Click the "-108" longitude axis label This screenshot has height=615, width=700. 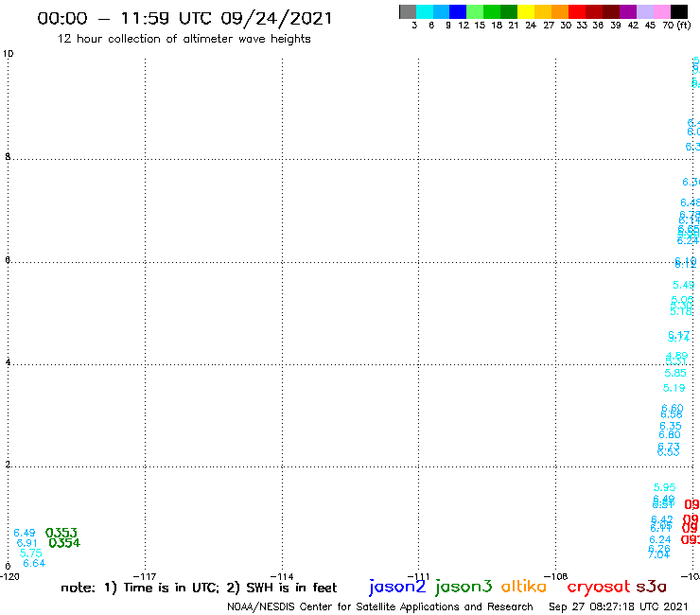556,576
